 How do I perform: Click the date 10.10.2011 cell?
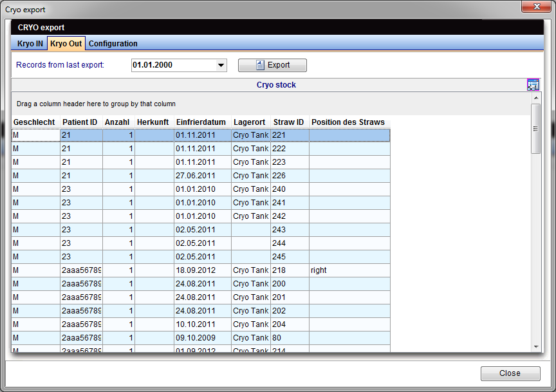tap(203, 324)
